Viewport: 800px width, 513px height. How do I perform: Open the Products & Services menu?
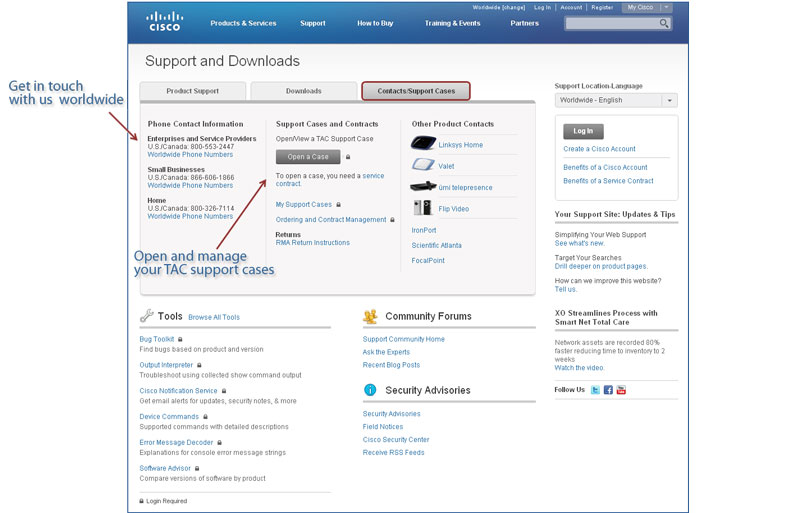(x=243, y=23)
